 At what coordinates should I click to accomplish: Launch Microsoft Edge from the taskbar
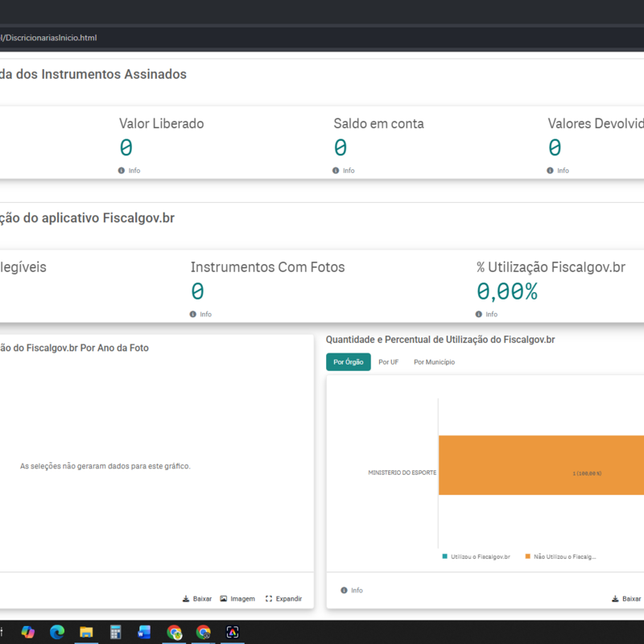click(57, 632)
